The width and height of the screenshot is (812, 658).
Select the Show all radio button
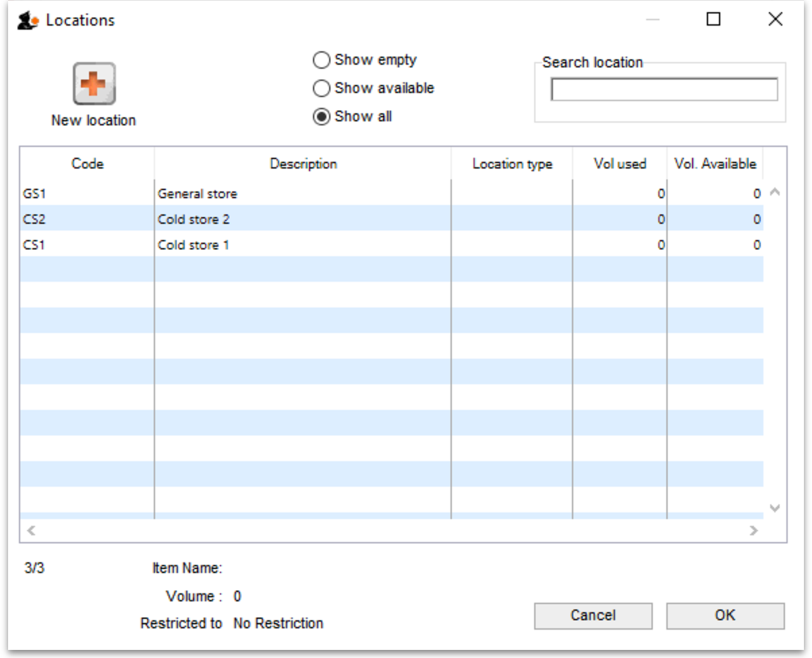tap(322, 117)
